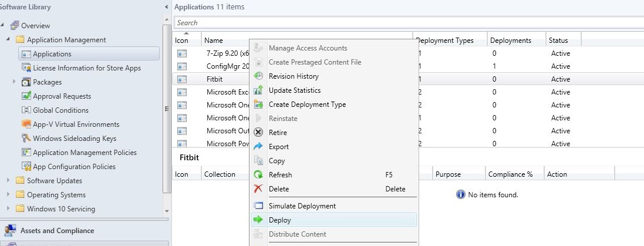Click App-V Virtual Environments icon
Viewport: 644px width, 246px height.
pyautogui.click(x=26, y=124)
